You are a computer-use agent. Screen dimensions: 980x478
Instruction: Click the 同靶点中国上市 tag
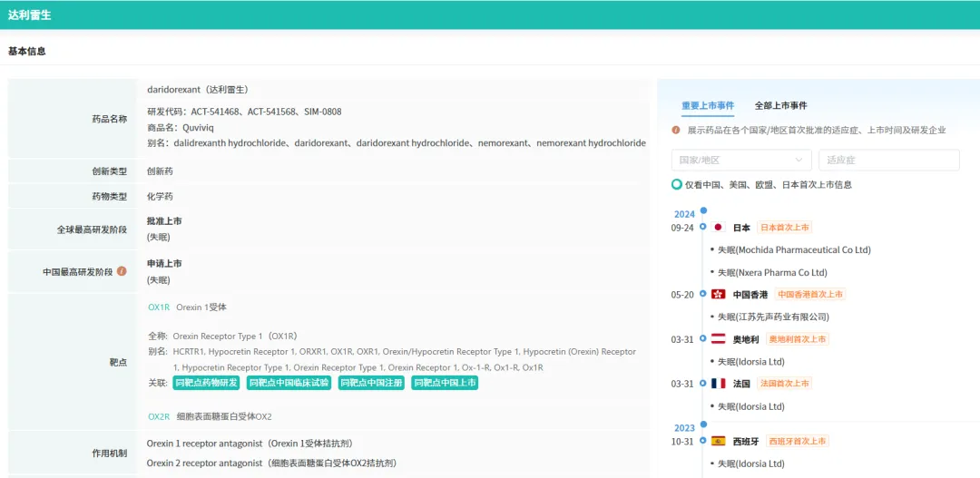tap(445, 383)
